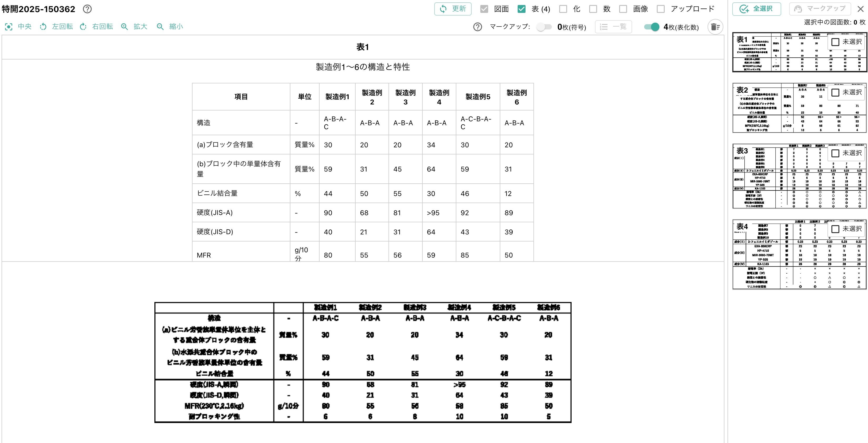Image resolution: width=868 pixels, height=443 pixels.
Task: Turn on the マークアップ toggle switch
Action: pyautogui.click(x=544, y=27)
